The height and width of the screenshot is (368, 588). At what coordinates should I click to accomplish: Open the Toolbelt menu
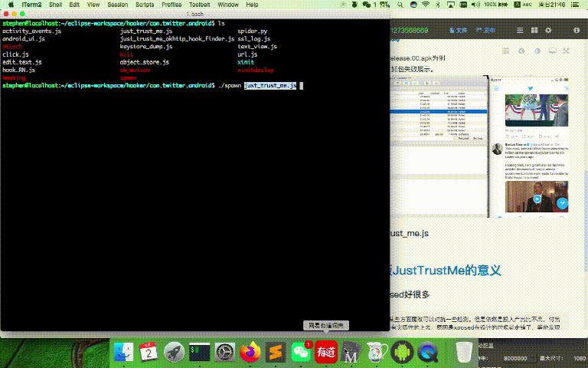200,5
